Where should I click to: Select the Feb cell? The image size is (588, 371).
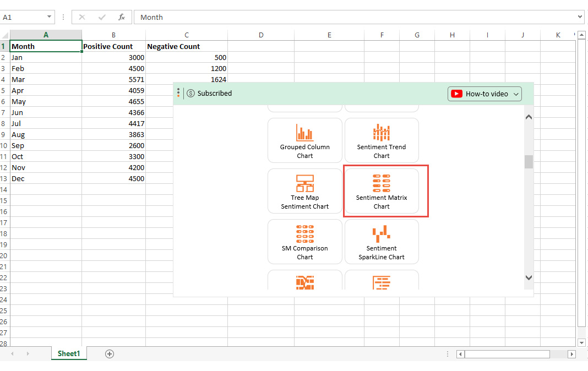(46, 69)
